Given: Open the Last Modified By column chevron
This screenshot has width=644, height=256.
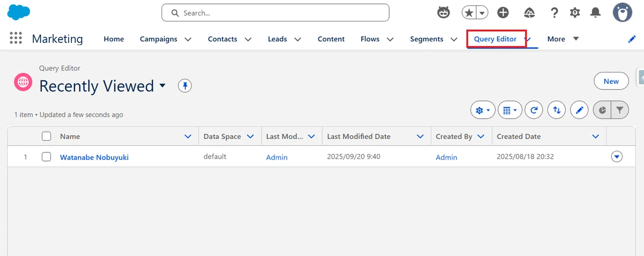Looking at the screenshot, I should [311, 136].
